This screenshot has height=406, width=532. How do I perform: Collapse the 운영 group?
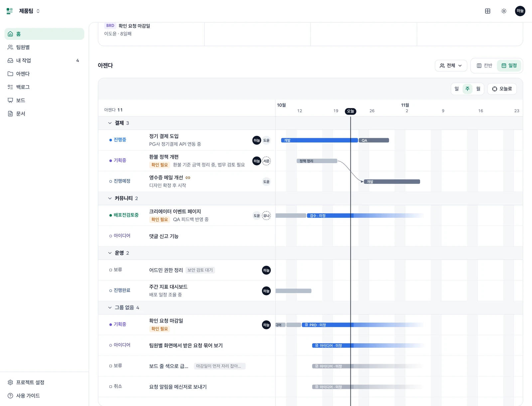[x=110, y=253]
